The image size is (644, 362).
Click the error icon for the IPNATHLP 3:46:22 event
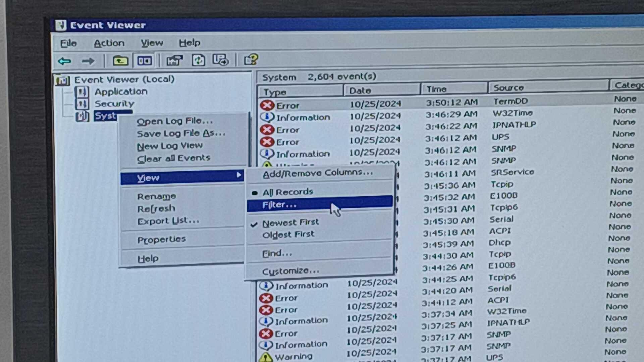pos(267,130)
